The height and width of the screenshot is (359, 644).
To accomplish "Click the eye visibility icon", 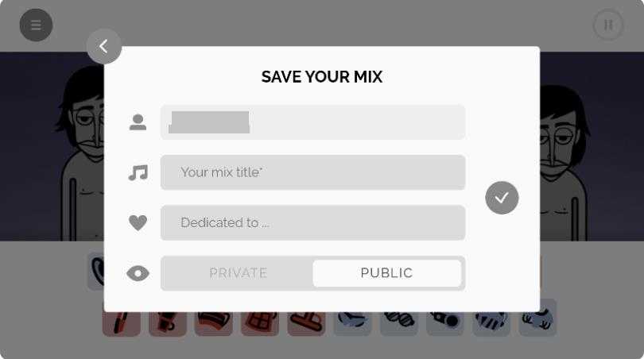I will pos(138,273).
